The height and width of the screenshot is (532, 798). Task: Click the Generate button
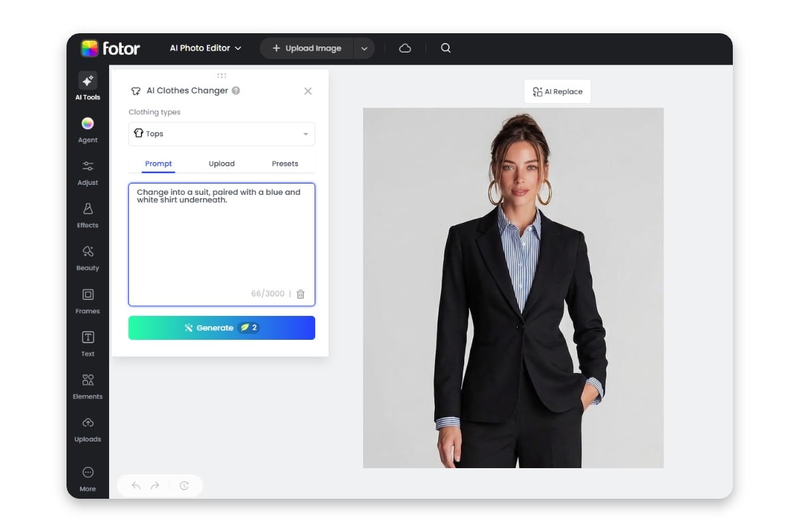click(221, 327)
